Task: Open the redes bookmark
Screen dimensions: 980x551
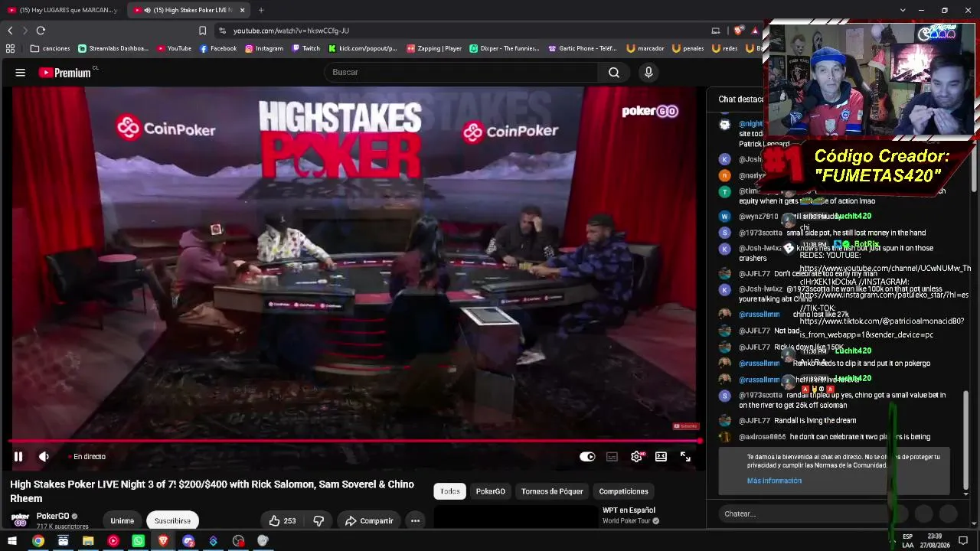Action: (x=725, y=48)
